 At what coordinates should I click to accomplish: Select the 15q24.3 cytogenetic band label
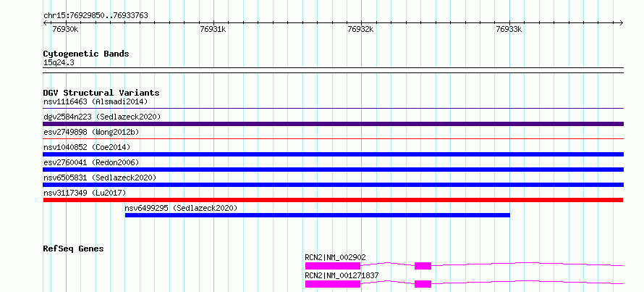59,63
